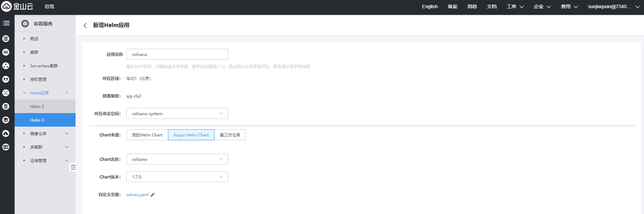The height and width of the screenshot is (214, 644).
Task: Edit values.yaml with the pencil icon
Action: tap(152, 194)
